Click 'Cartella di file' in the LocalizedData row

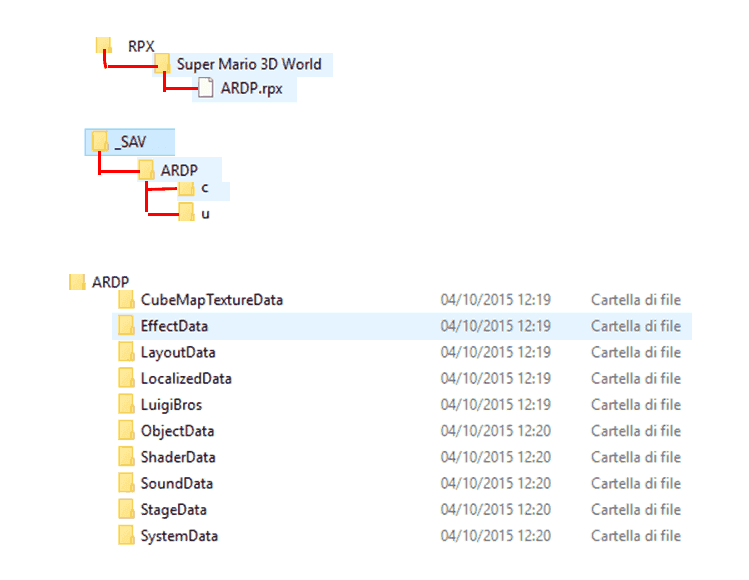636,379
